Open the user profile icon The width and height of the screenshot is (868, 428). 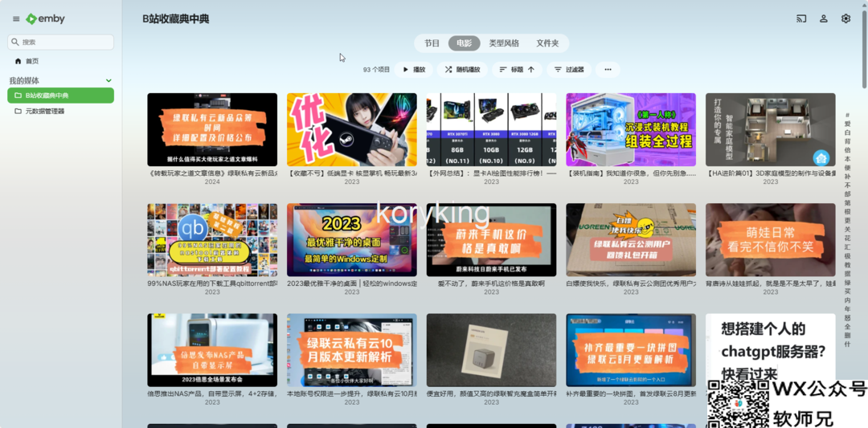[824, 18]
